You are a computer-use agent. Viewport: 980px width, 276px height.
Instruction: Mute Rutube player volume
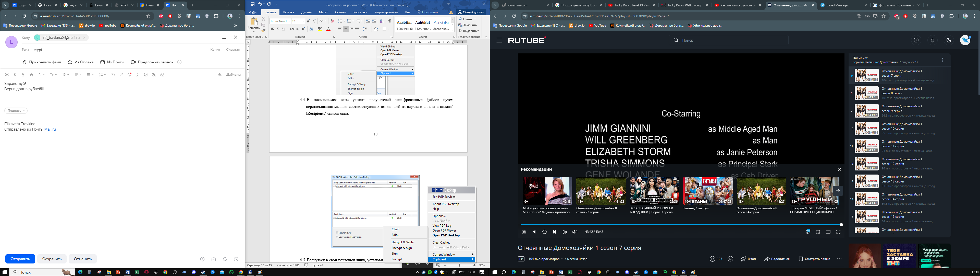575,232
